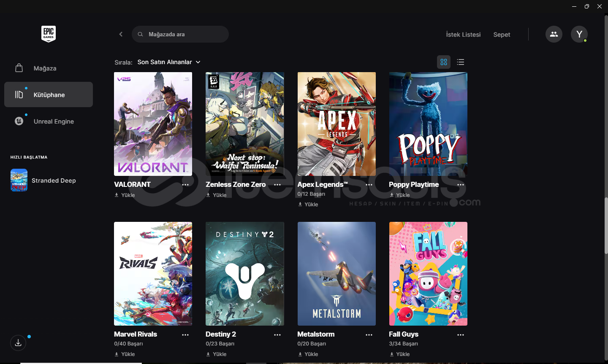
Task: Open Apex Legends three-dot menu
Action: [x=369, y=185]
